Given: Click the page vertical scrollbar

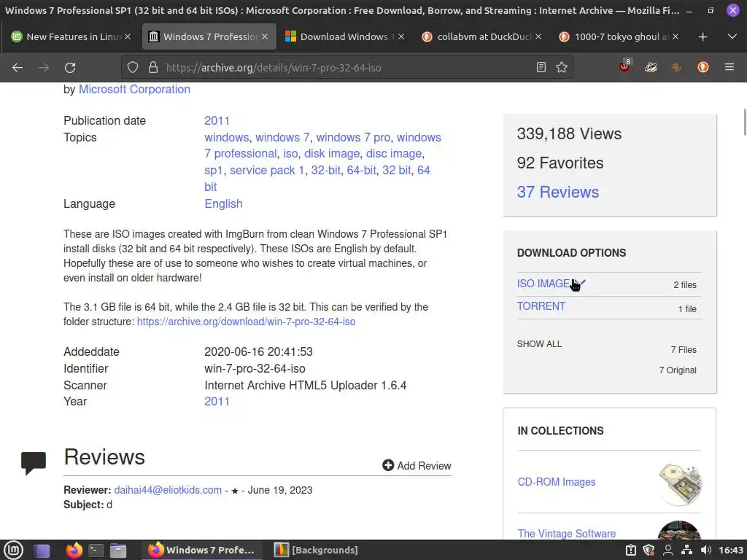Looking at the screenshot, I should click(744, 122).
